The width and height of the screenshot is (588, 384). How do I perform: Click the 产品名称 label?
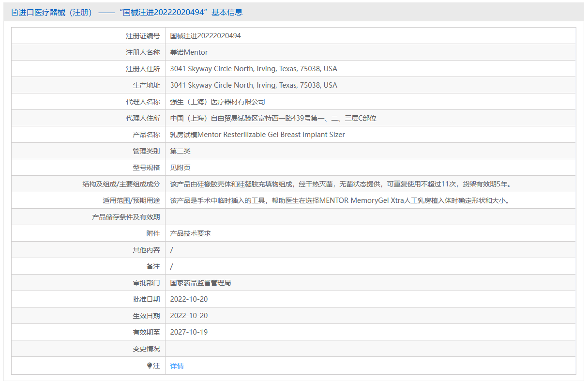pyautogui.click(x=146, y=135)
